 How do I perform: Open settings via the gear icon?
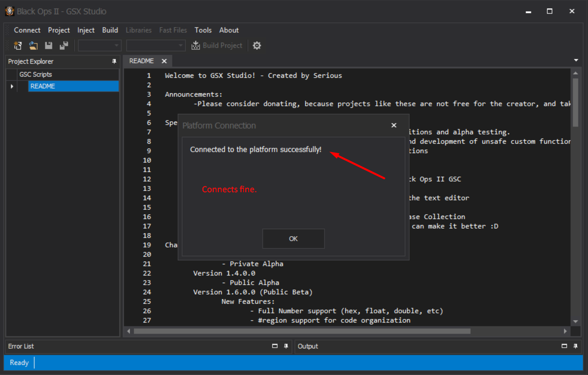coord(257,46)
